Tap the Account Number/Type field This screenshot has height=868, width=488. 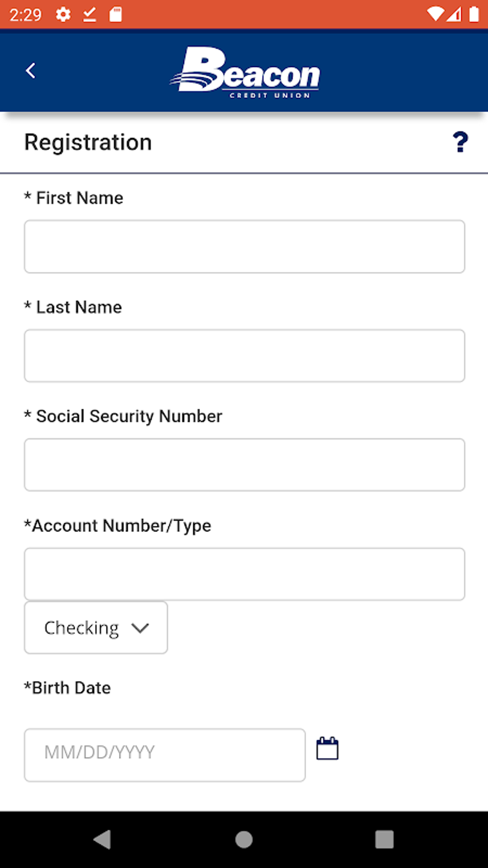click(x=244, y=573)
